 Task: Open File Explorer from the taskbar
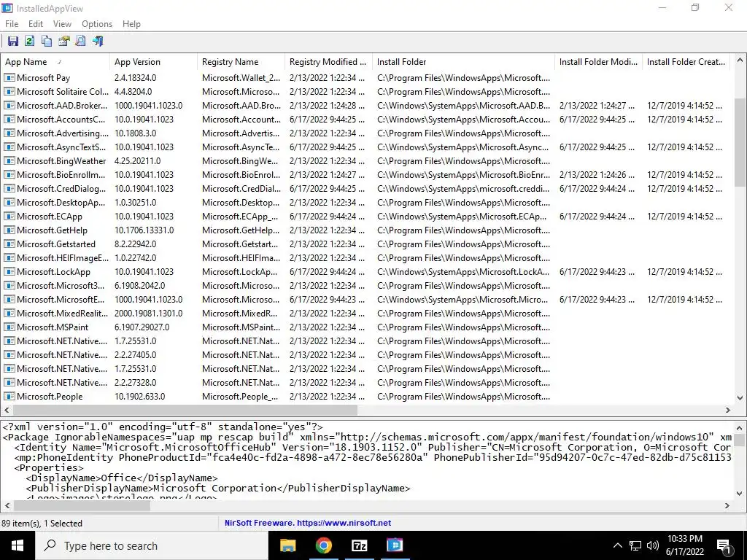[287, 545]
